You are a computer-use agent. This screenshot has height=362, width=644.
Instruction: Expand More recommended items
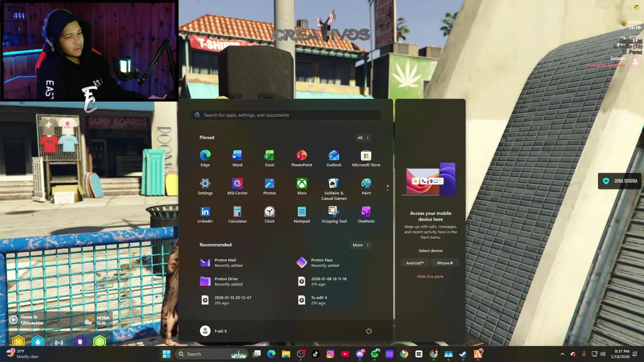[x=360, y=245]
